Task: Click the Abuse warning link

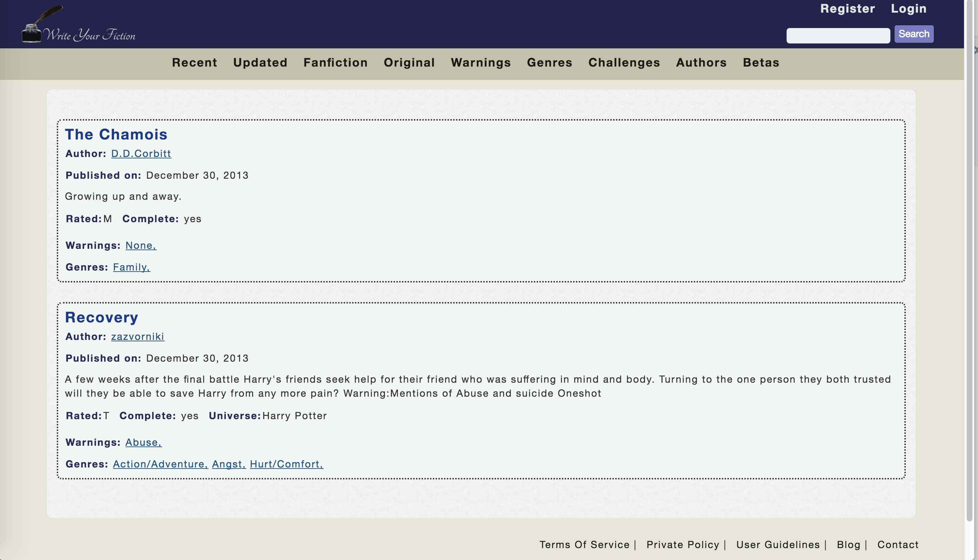Action: point(143,442)
